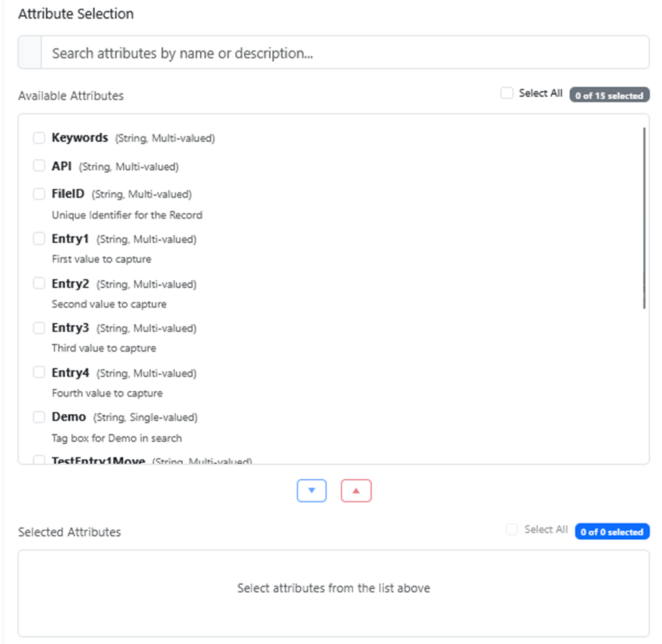Click the red move-up arrow button

tap(356, 491)
